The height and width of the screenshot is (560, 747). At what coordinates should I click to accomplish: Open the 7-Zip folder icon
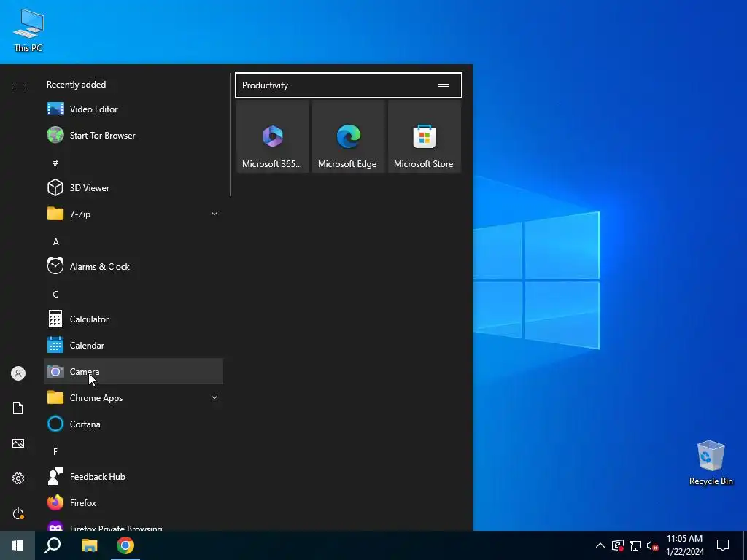click(55, 214)
